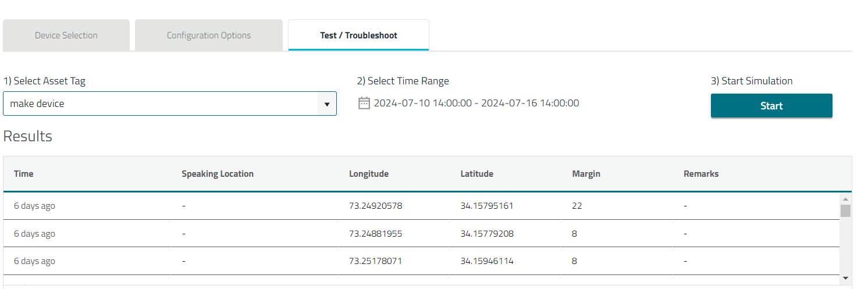Select the 'make device' asset tag combo box

[163, 104]
